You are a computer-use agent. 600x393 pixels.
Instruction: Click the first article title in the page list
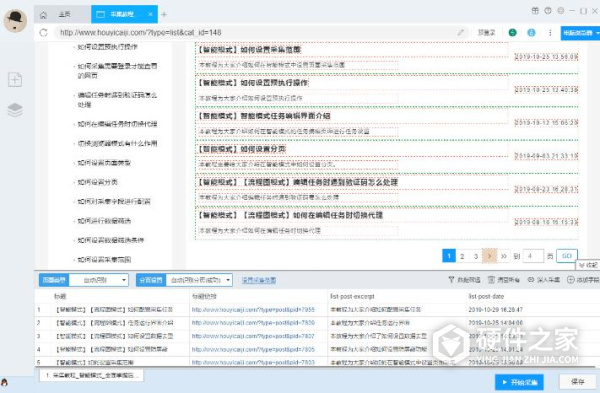coord(249,49)
